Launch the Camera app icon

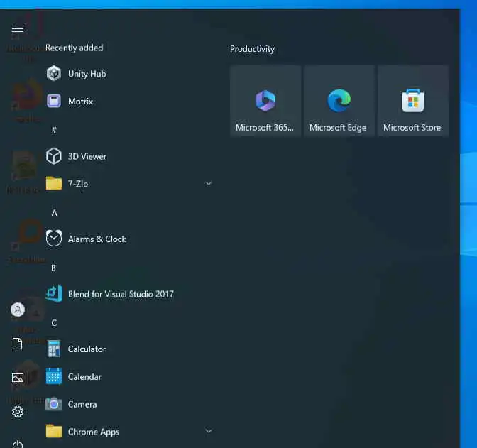54,404
